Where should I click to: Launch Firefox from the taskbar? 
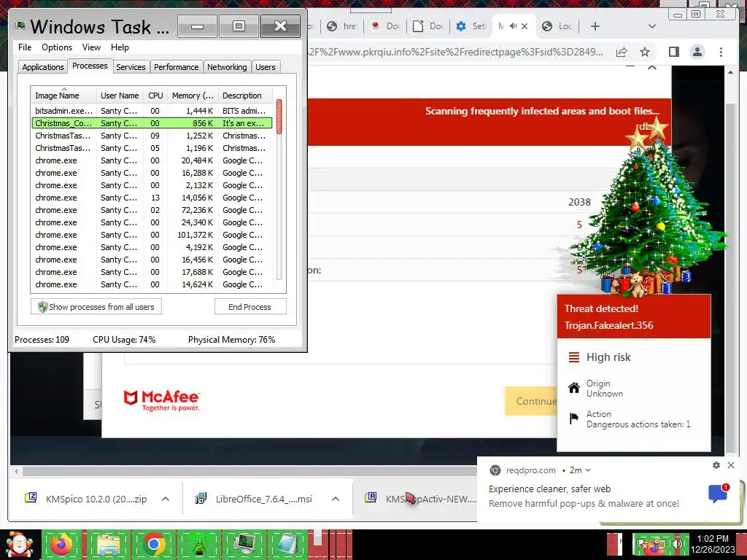(61, 544)
